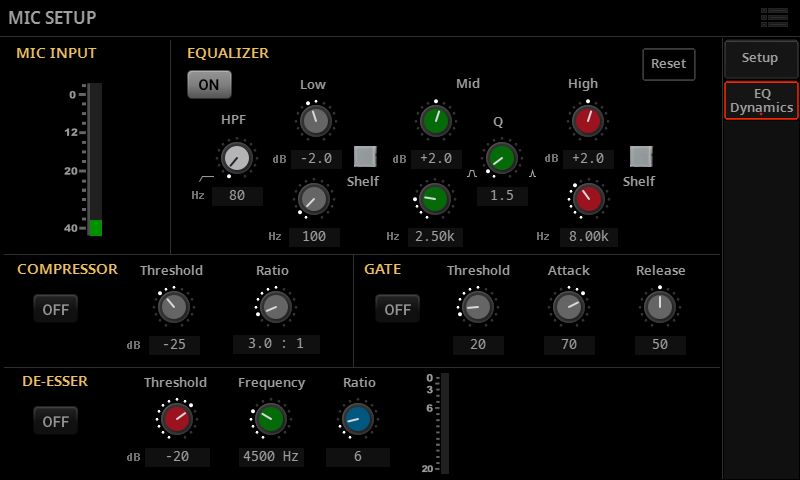Turn off the Equalizer ON switch
Viewport: 800px width, 480px height.
(x=208, y=85)
